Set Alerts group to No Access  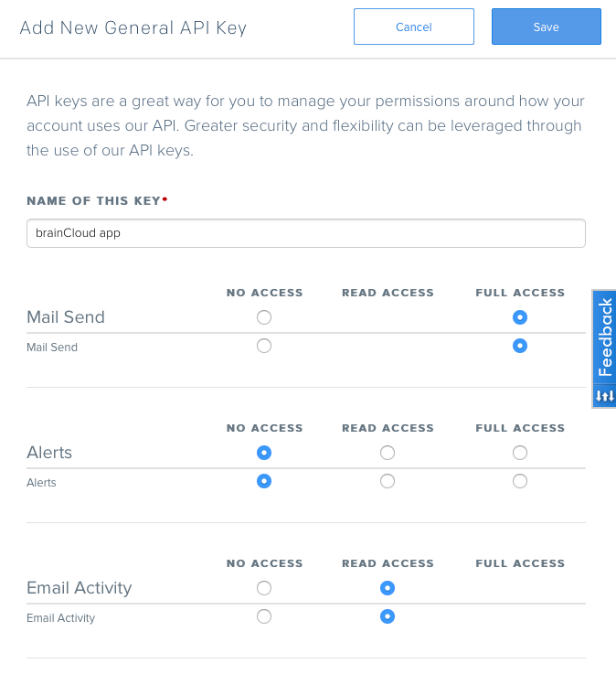(264, 453)
